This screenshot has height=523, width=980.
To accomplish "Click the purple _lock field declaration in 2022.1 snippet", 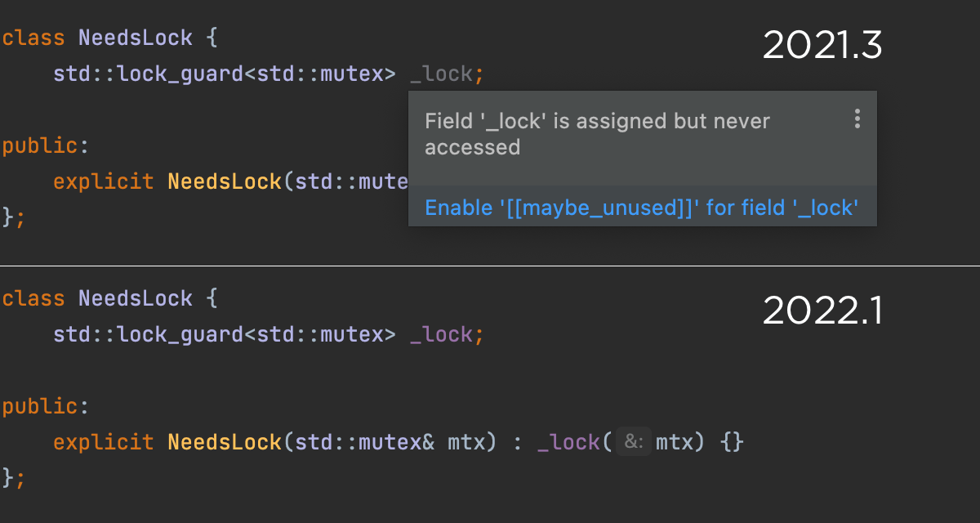I will click(x=441, y=334).
